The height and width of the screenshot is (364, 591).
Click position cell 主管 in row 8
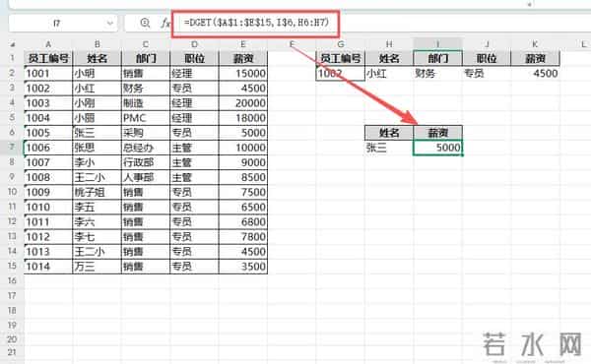194,162
